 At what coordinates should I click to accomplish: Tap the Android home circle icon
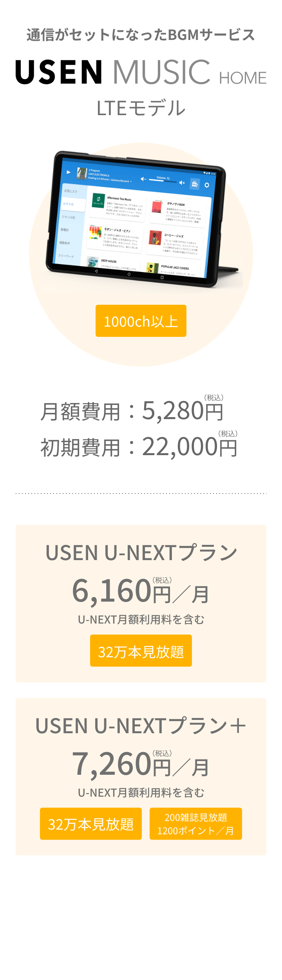pos(129,274)
